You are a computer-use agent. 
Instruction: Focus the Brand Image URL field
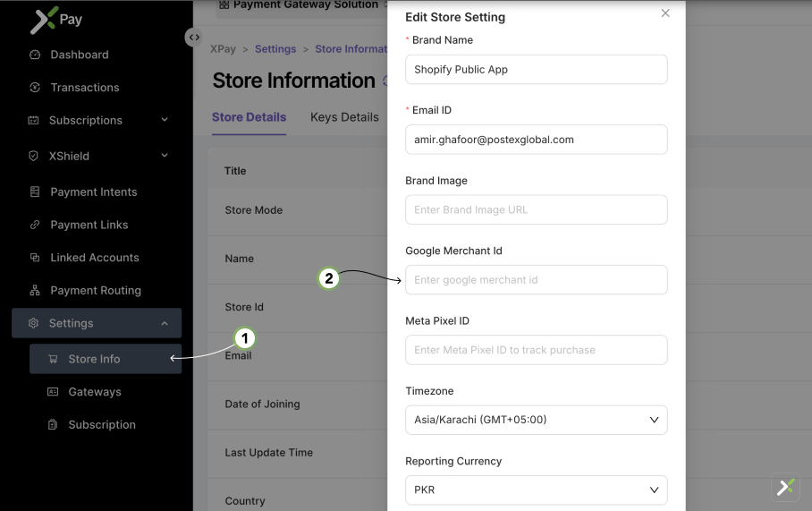point(536,209)
